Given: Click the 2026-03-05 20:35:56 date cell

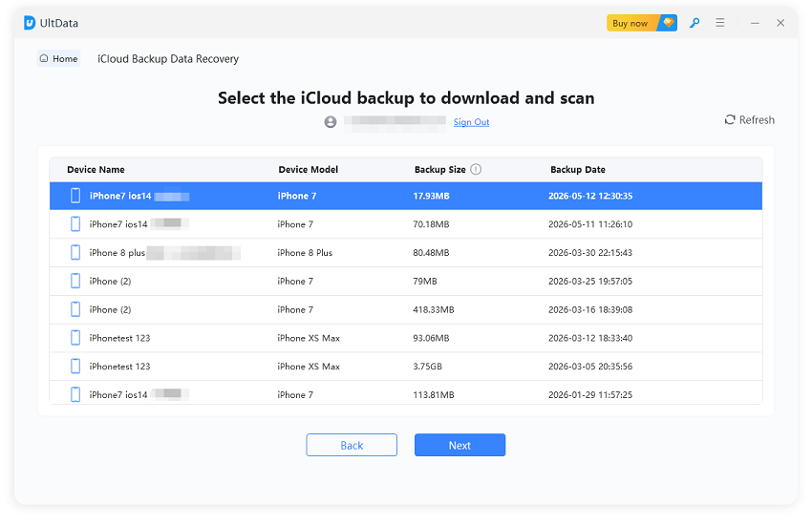Looking at the screenshot, I should 590,367.
